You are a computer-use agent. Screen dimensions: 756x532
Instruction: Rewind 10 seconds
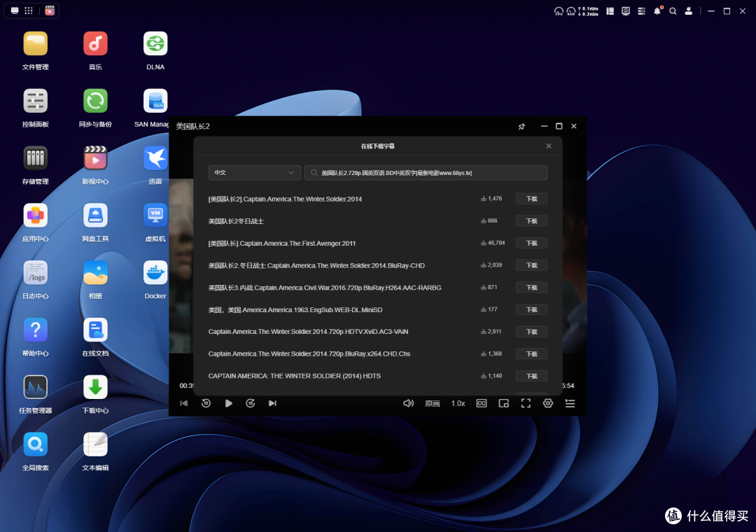pyautogui.click(x=206, y=403)
